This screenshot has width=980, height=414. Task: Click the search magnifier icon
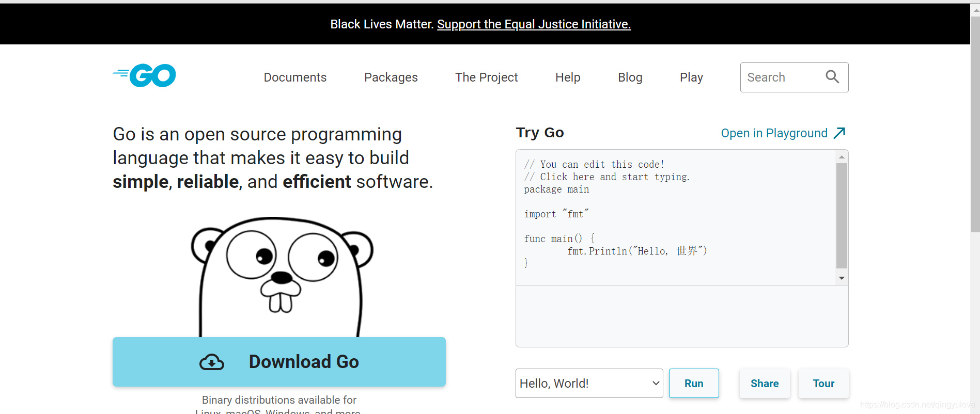point(832,77)
